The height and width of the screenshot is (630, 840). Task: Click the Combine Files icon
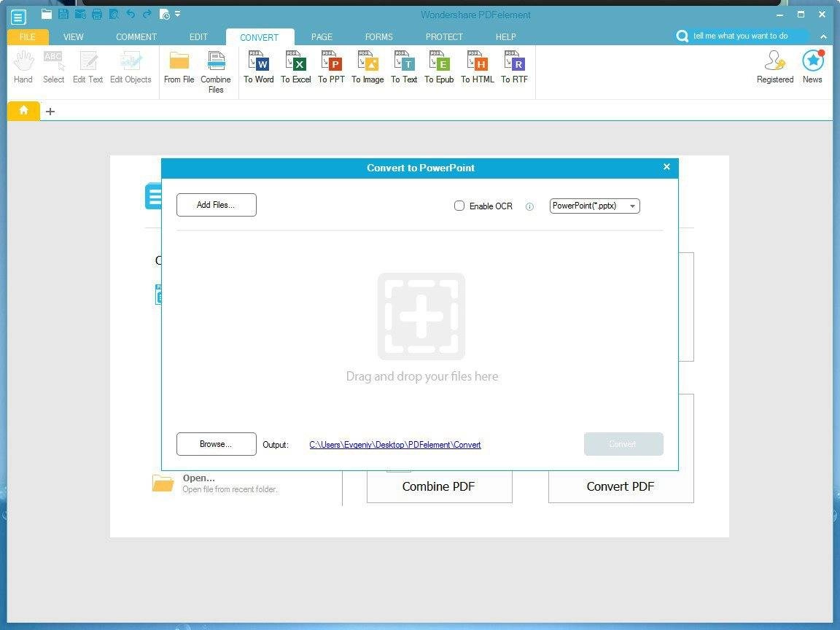click(216, 71)
